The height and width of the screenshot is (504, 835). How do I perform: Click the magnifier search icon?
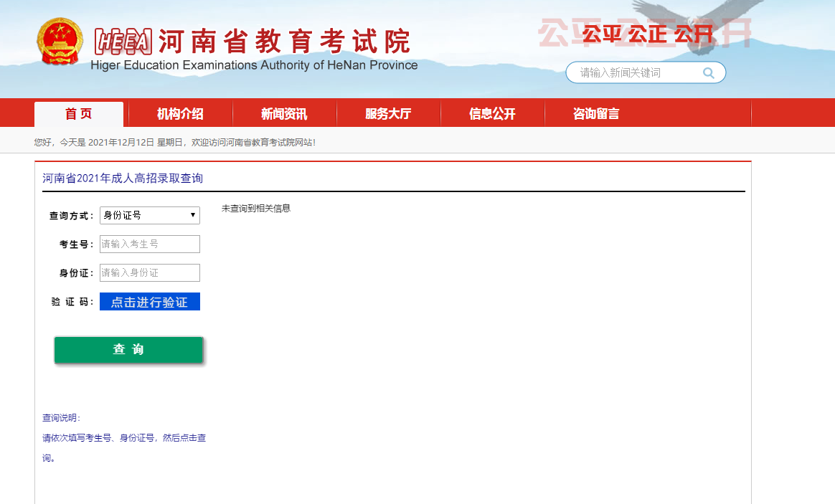(708, 72)
